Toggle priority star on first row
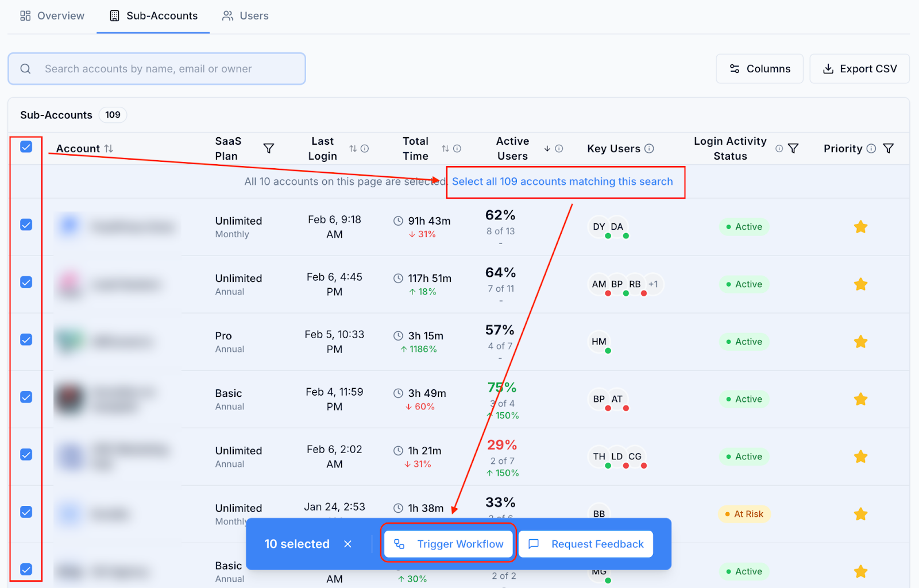The image size is (919, 588). [x=860, y=227]
